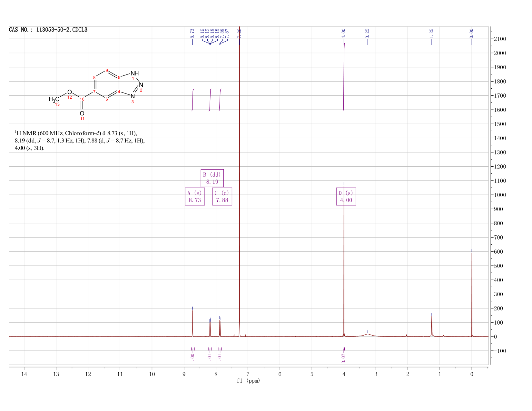Click the NH group in the structure
The image size is (532, 411).
coord(134,73)
